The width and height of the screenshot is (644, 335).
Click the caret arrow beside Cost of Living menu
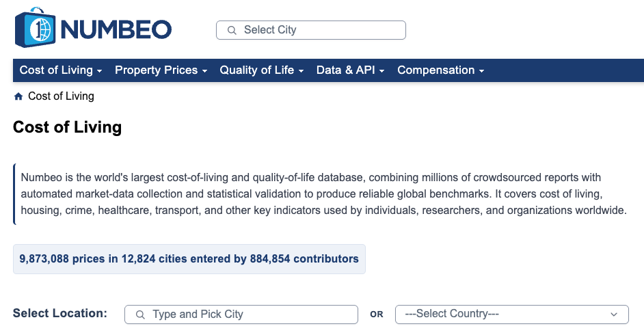(x=99, y=71)
